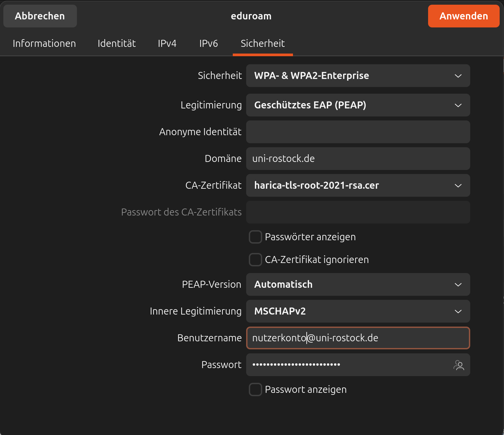Click the password storage options icon
Screen dimensions: 504x435
click(459, 365)
